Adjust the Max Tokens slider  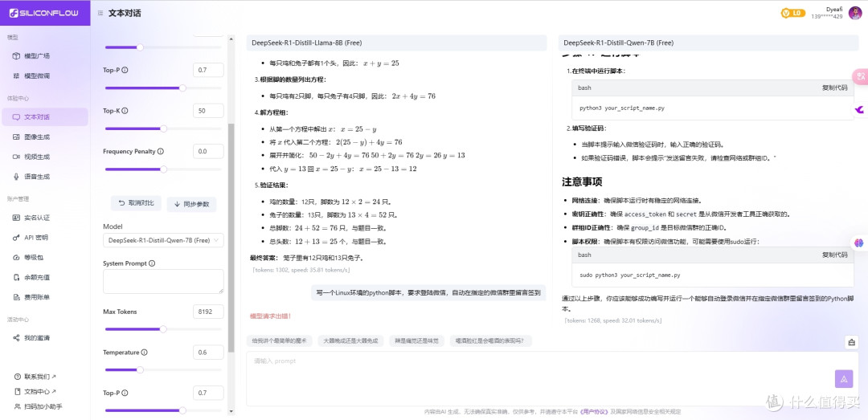(163, 329)
